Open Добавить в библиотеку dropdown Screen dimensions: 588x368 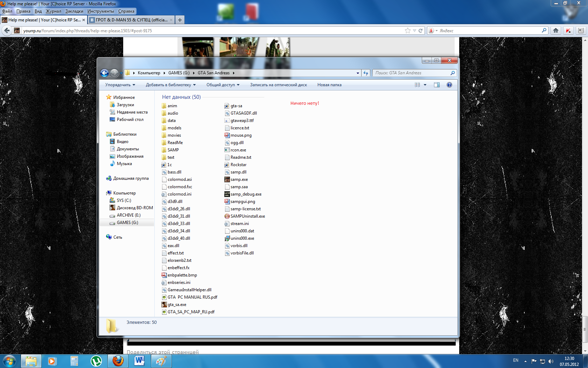pyautogui.click(x=171, y=85)
